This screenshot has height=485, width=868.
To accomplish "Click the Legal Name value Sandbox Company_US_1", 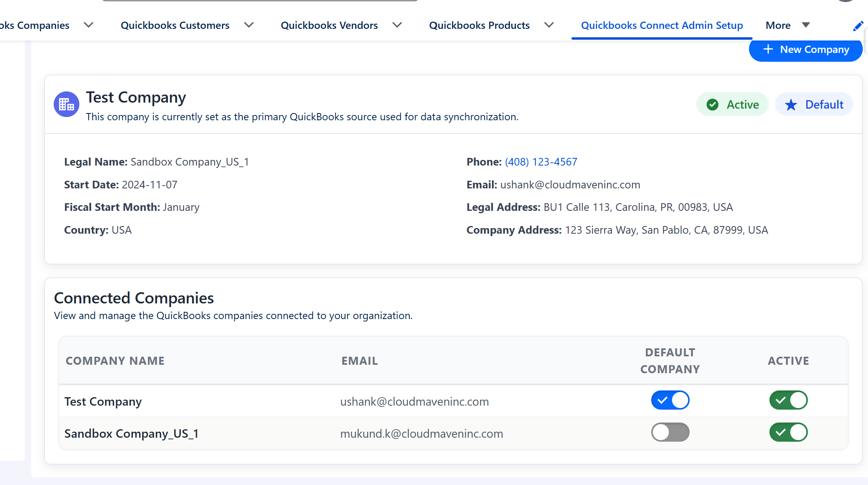I will 190,162.
